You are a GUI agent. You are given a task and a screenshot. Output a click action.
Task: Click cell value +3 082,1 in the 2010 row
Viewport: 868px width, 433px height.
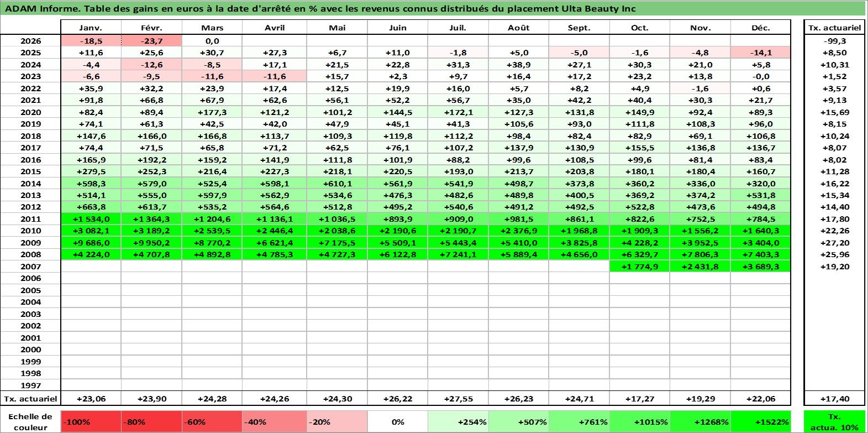pos(91,231)
